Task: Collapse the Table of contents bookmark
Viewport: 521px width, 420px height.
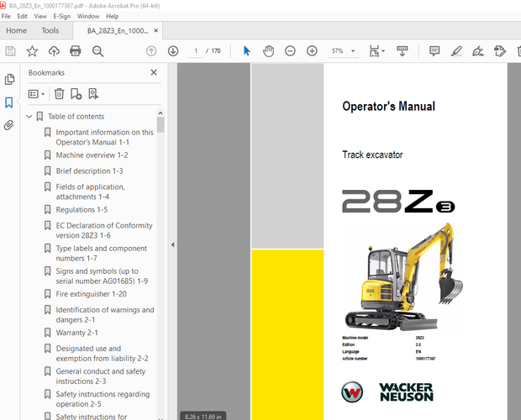Action: point(29,117)
